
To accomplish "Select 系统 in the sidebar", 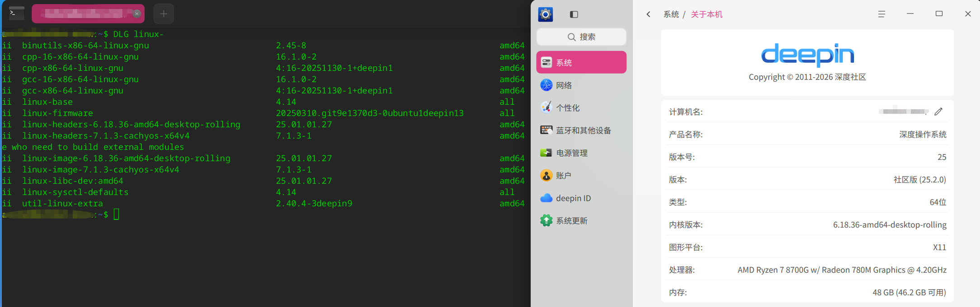I will [581, 62].
